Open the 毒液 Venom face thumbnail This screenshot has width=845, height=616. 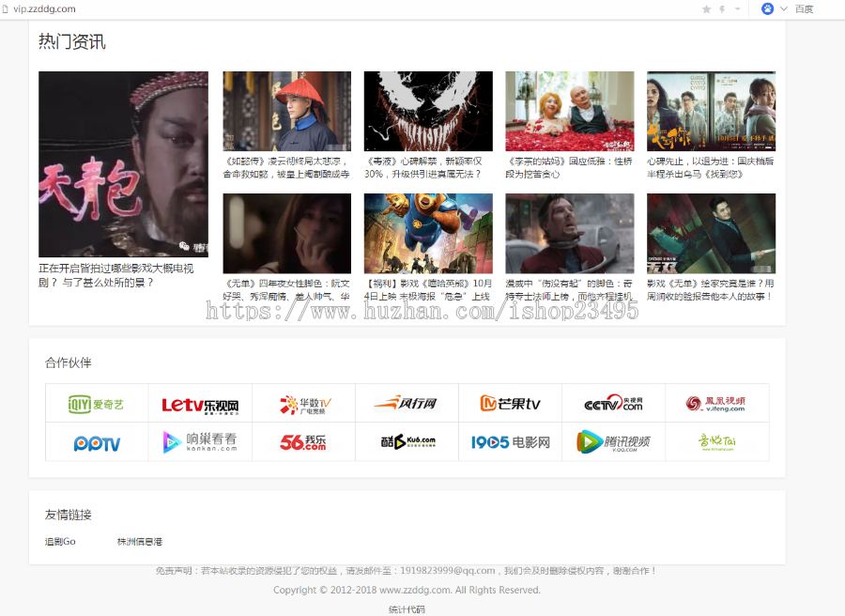[428, 111]
